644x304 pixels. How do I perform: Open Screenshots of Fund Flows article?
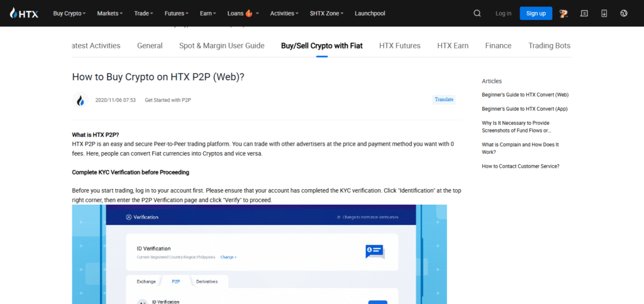pos(516,127)
